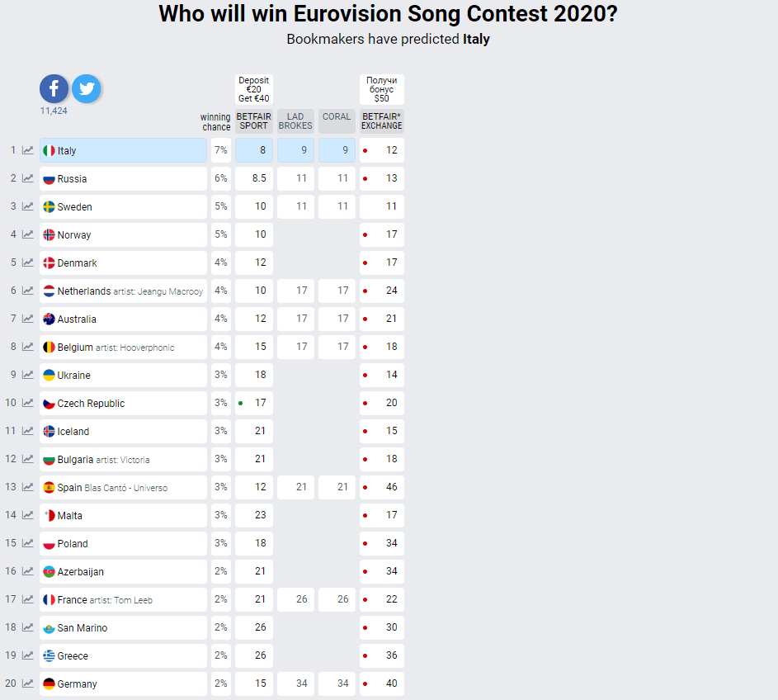Open the Belgium Hooverphonic row
The height and width of the screenshot is (700, 778).
pyautogui.click(x=123, y=347)
